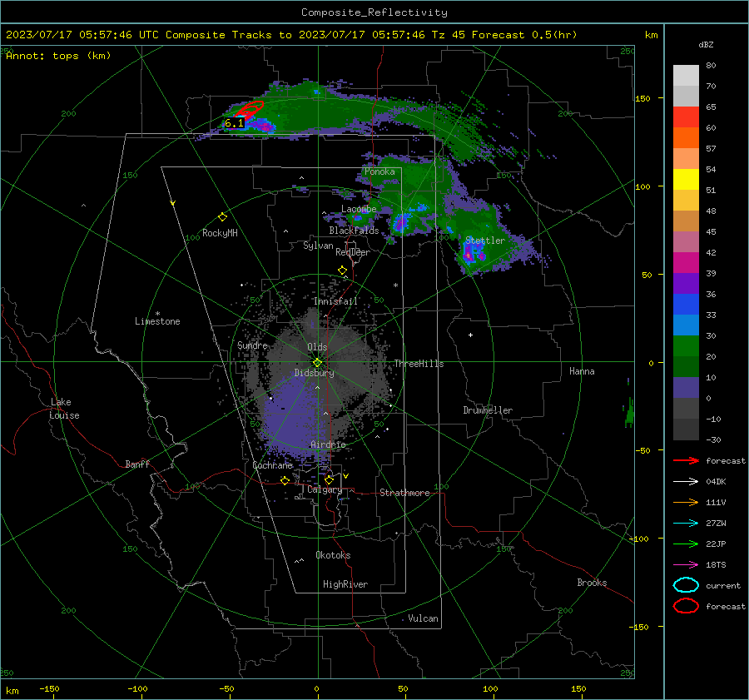Screen dimensions: 749x700
Task: Click the Innisfail label
Action: tap(335, 301)
